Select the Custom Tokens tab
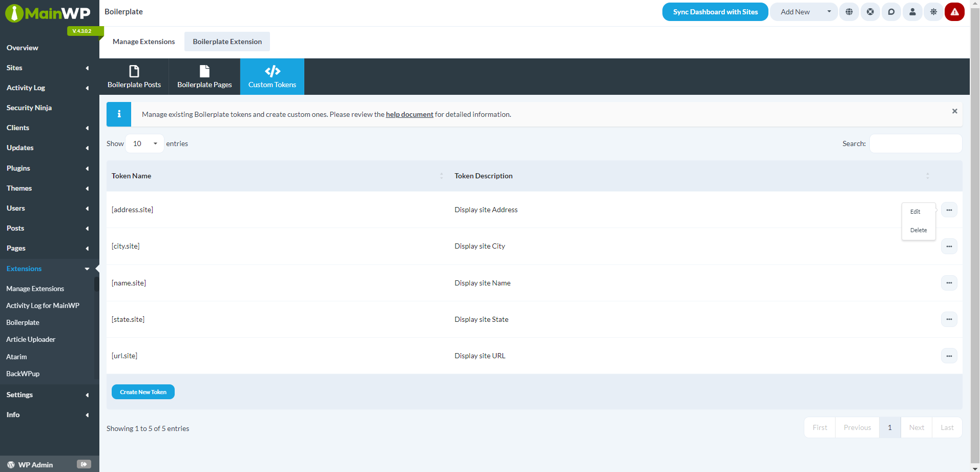Viewport: 980px width, 472px height. tap(272, 77)
